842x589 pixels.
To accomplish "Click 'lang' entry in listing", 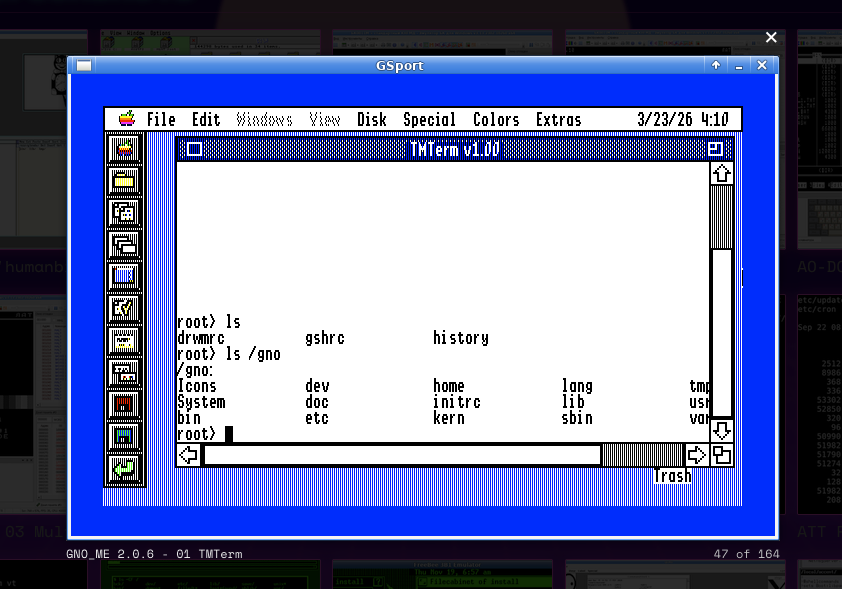I will coord(577,387).
